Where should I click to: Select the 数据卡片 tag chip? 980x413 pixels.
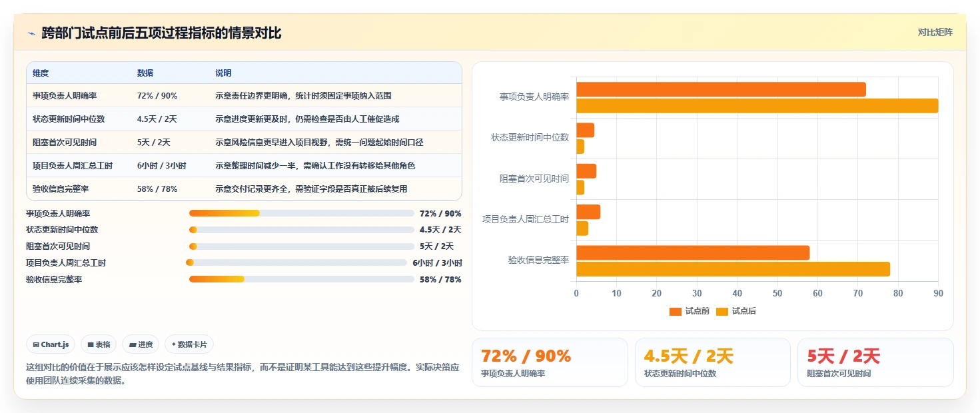[189, 344]
